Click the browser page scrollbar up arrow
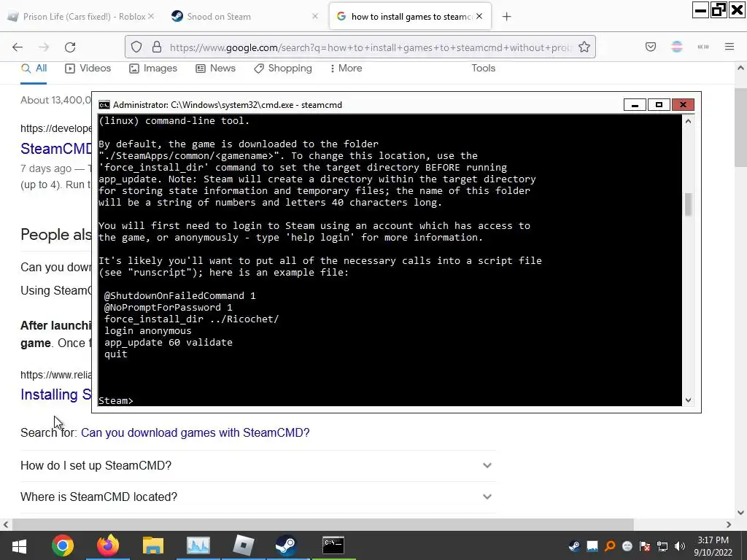747x560 pixels. pos(740,68)
